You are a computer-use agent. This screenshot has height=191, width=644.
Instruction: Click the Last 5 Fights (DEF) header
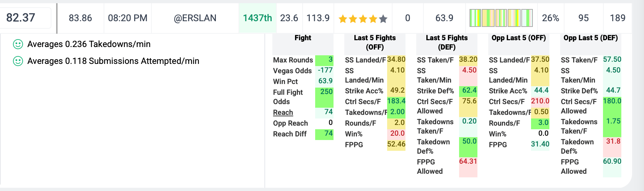pos(447,42)
